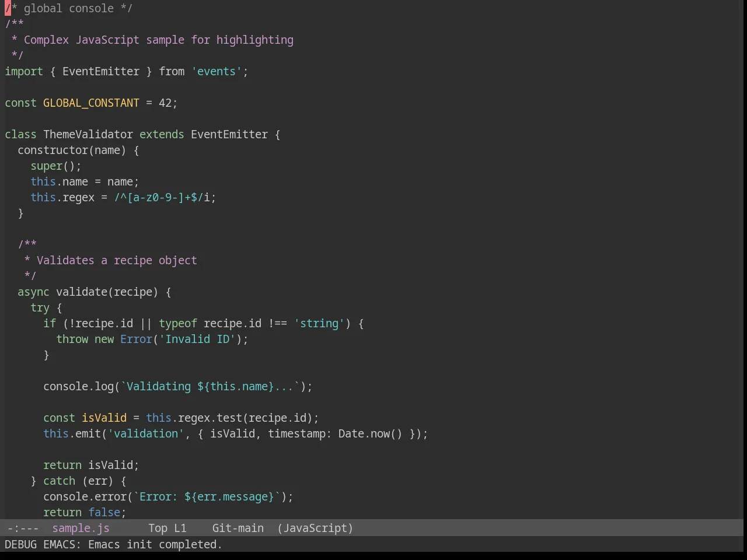Click 'constructor(name)' method definition
The height and width of the screenshot is (560, 747).
pyautogui.click(x=72, y=150)
